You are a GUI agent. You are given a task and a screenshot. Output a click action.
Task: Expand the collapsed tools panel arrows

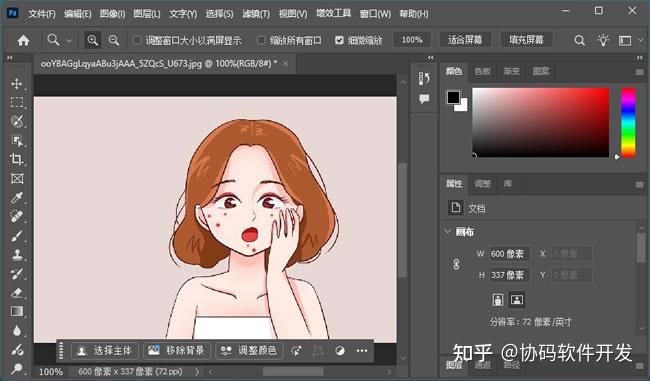click(10, 58)
